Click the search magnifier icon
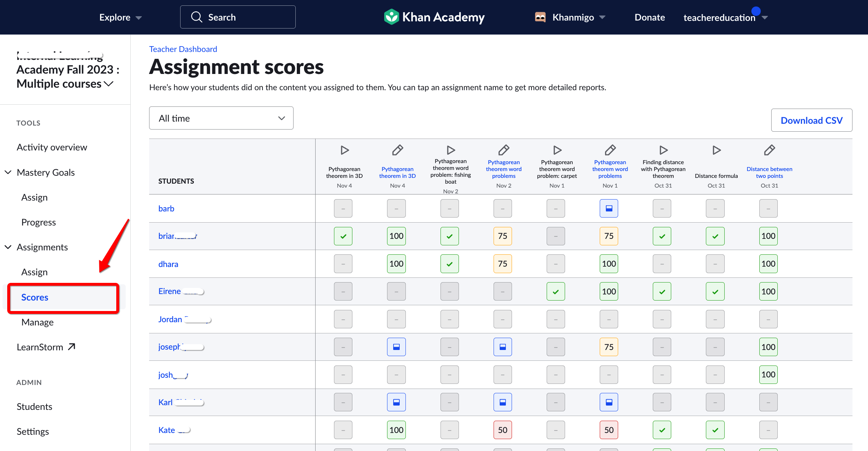The image size is (868, 451). pos(197,17)
